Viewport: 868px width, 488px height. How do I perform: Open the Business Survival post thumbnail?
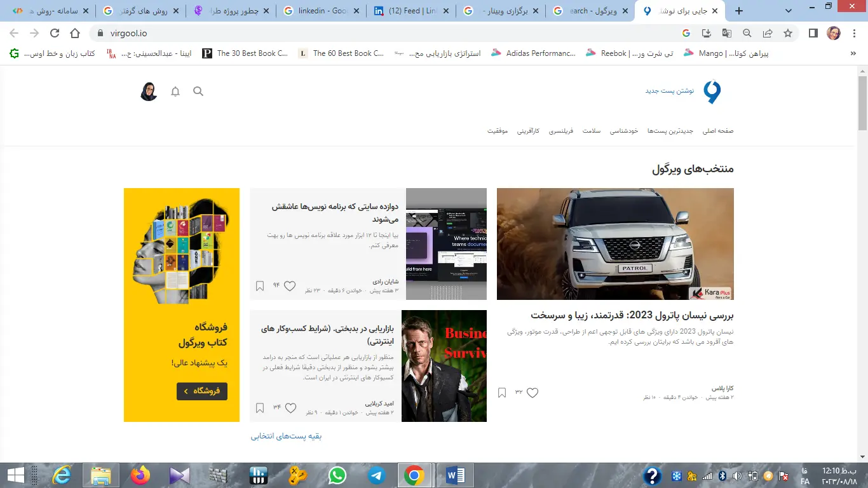[x=444, y=366]
